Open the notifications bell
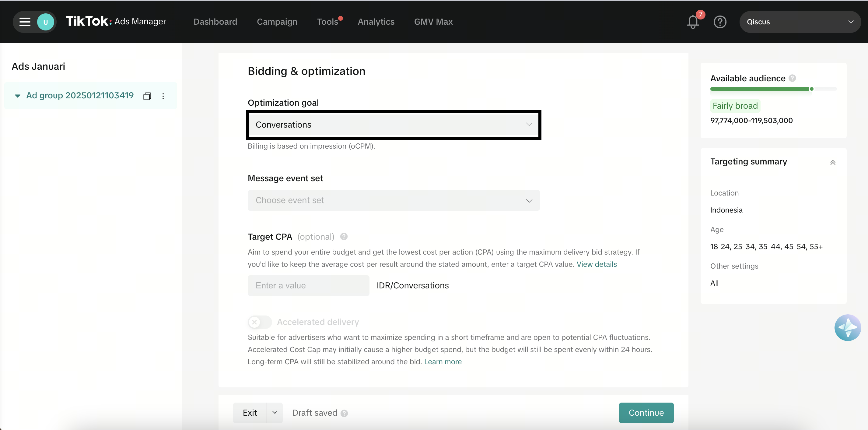868x430 pixels. pyautogui.click(x=693, y=22)
